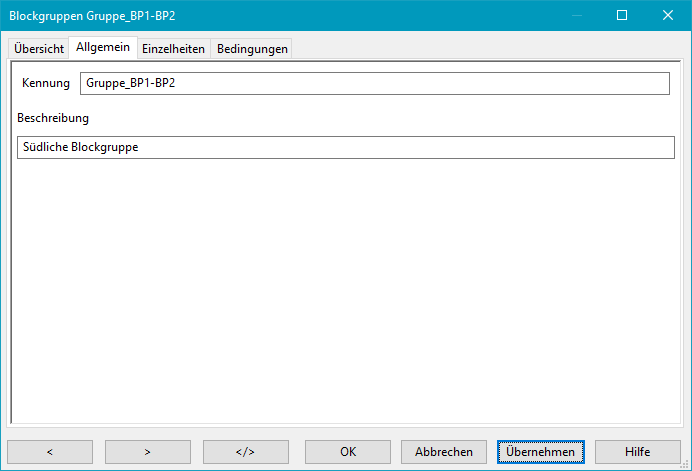Image resolution: width=692 pixels, height=471 pixels.
Task: Go to the Bedingungen tab
Action: point(252,49)
